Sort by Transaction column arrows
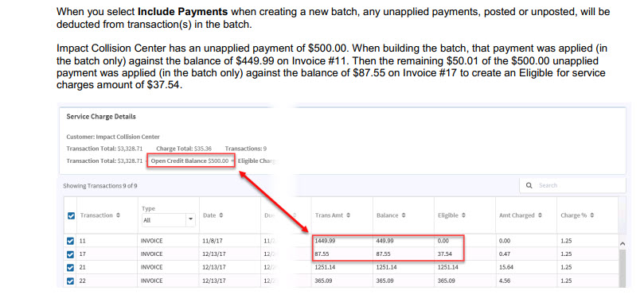 tap(119, 215)
